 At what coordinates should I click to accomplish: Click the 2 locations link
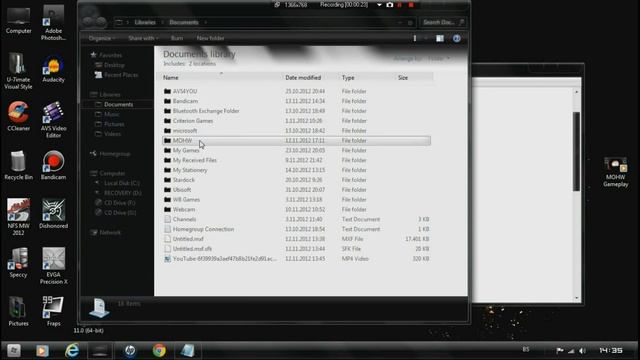tap(202, 64)
